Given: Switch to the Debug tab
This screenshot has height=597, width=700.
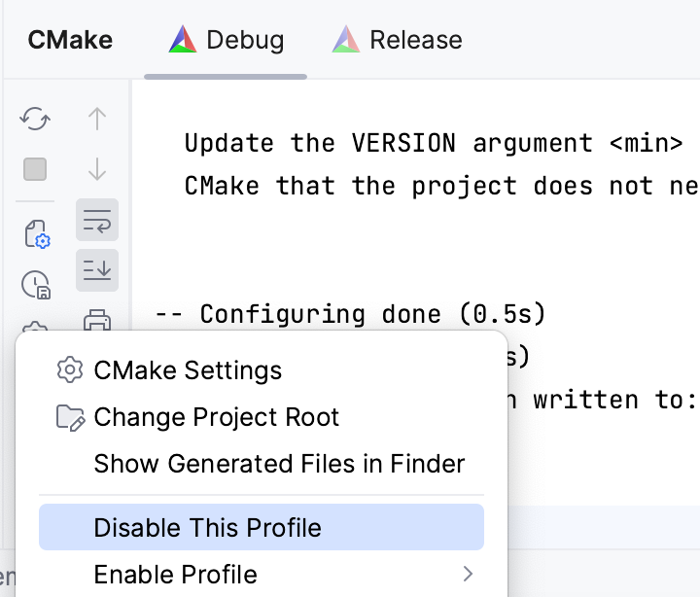Looking at the screenshot, I should [226, 41].
